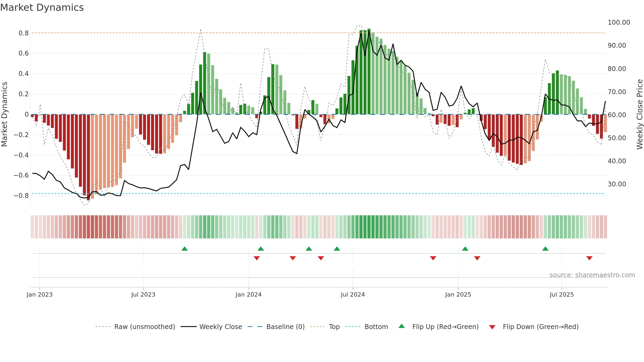Screen dimensions: 644x362
Task: Click the 50.00 price axis label
Action: pos(617,138)
